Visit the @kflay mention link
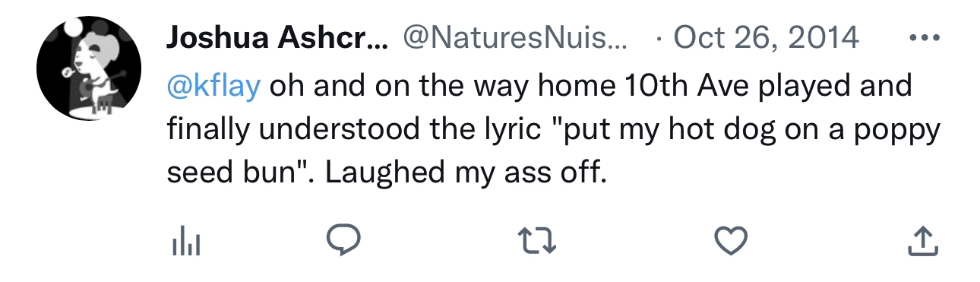This screenshot has height=282, width=980. (214, 86)
